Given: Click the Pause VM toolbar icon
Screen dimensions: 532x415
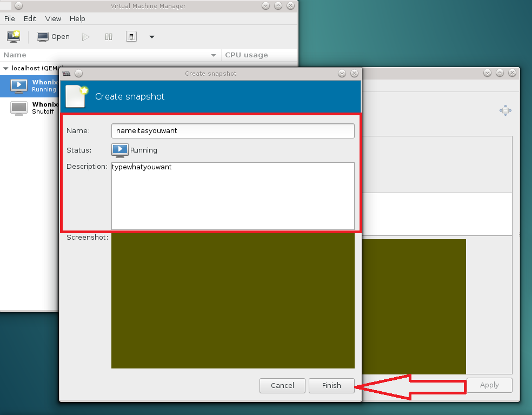Looking at the screenshot, I should click(109, 37).
